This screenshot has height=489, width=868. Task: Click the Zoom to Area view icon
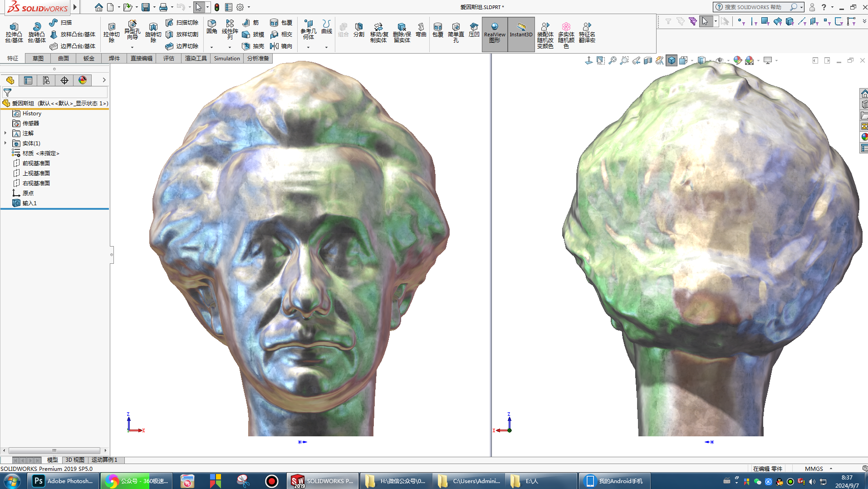pyautogui.click(x=624, y=60)
